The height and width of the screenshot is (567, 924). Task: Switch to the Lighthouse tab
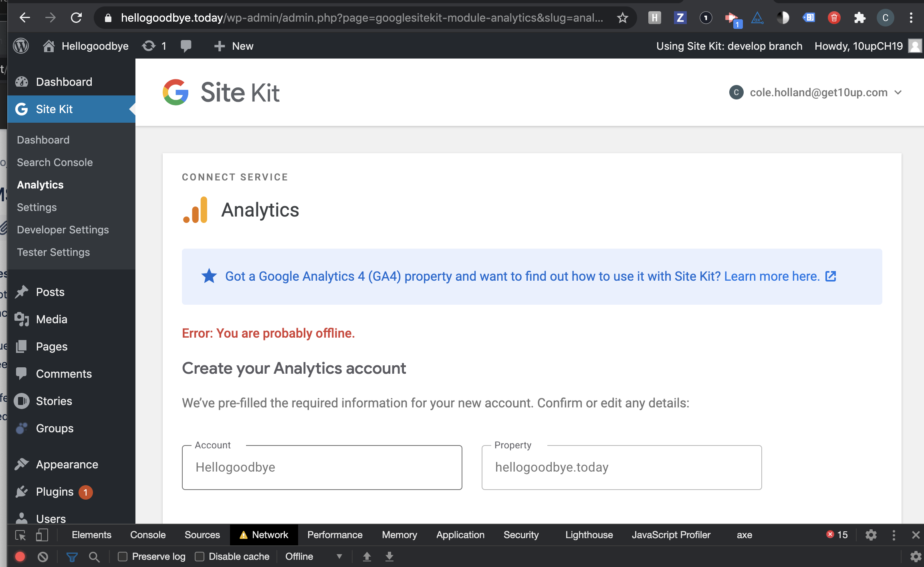(x=589, y=535)
